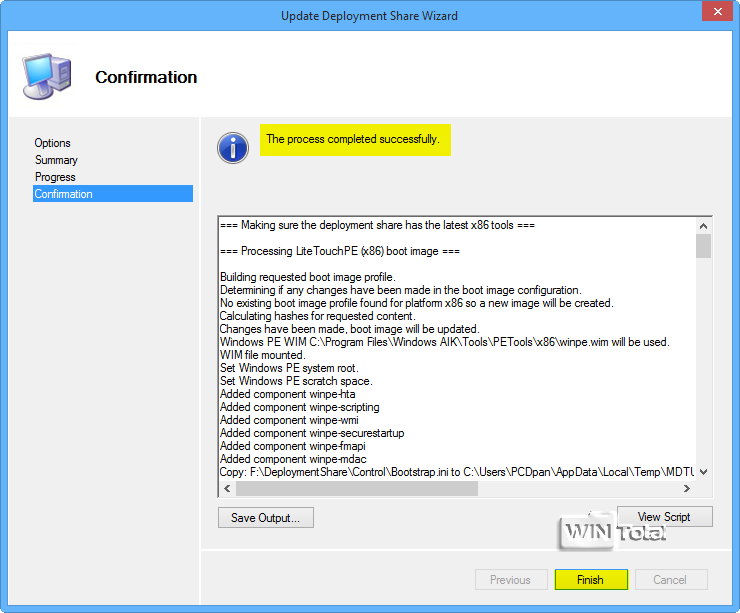Viewport: 740px width, 613px height.
Task: Click 'Making sure the deployment share' line
Action: pyautogui.click(x=378, y=225)
